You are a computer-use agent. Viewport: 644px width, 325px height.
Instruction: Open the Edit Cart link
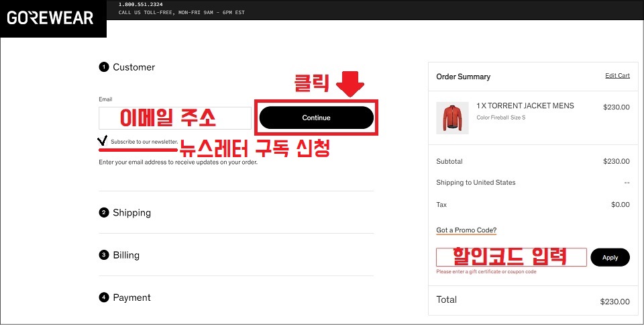coord(617,76)
